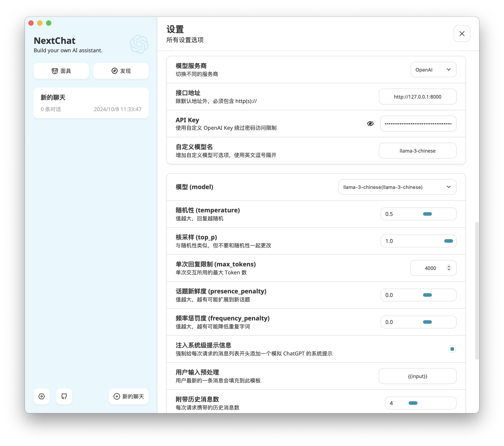Viewport: 504px width, 446px height.
Task: Click the 0 条对话 count text
Action: [x=51, y=109]
